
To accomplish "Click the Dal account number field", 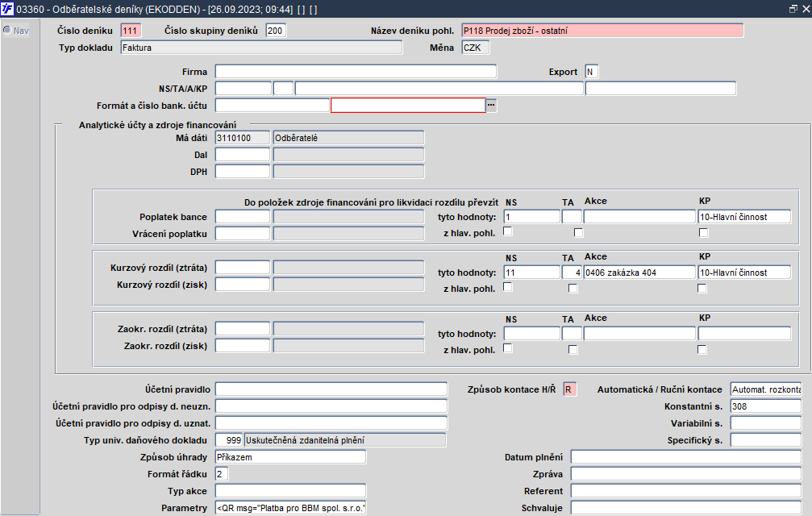I will tap(243, 155).
